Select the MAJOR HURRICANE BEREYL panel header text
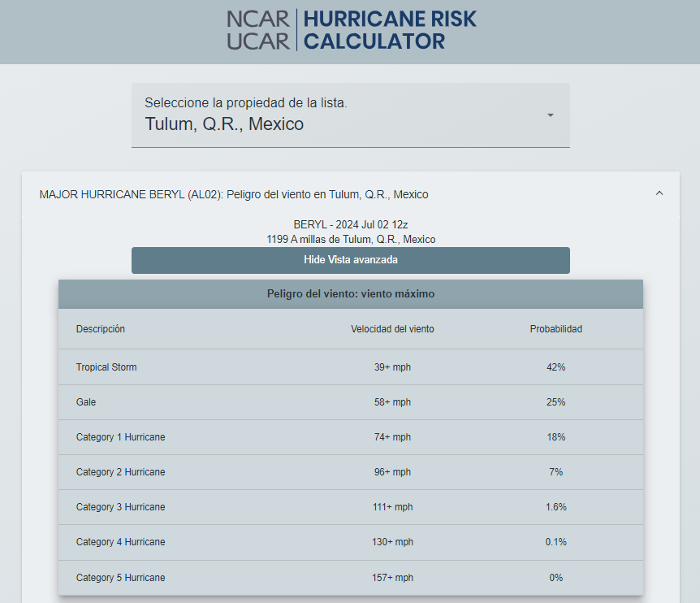This screenshot has width=700, height=603. point(234,194)
